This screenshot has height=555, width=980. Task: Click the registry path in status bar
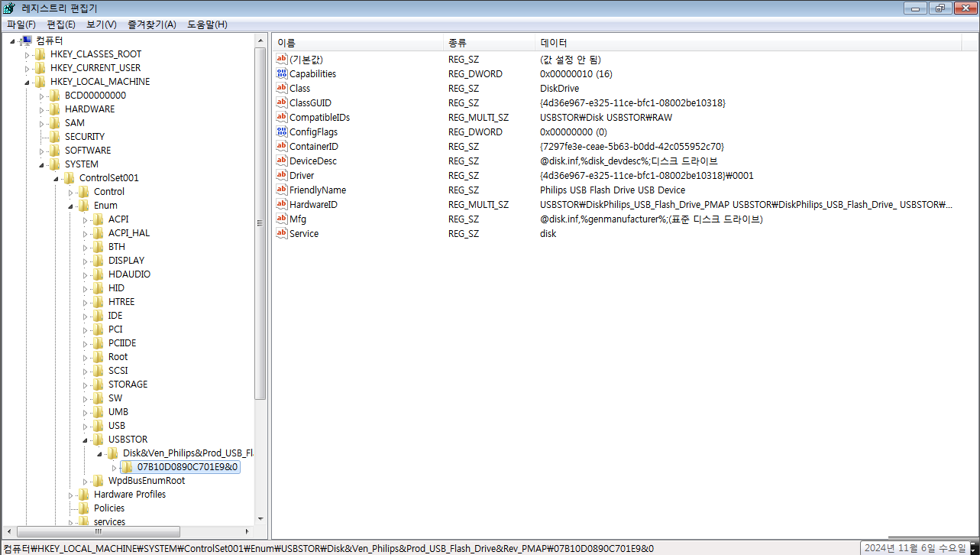(328, 548)
